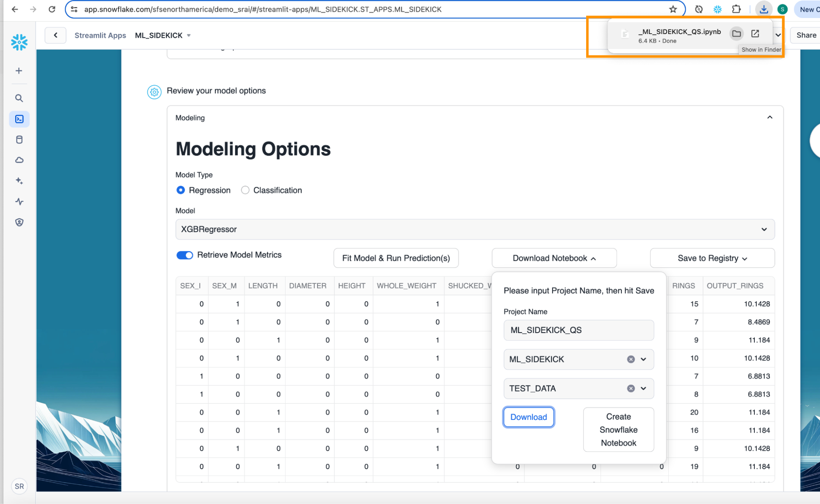This screenshot has width=820, height=504.
Task: Open the Data database icon
Action: point(19,140)
